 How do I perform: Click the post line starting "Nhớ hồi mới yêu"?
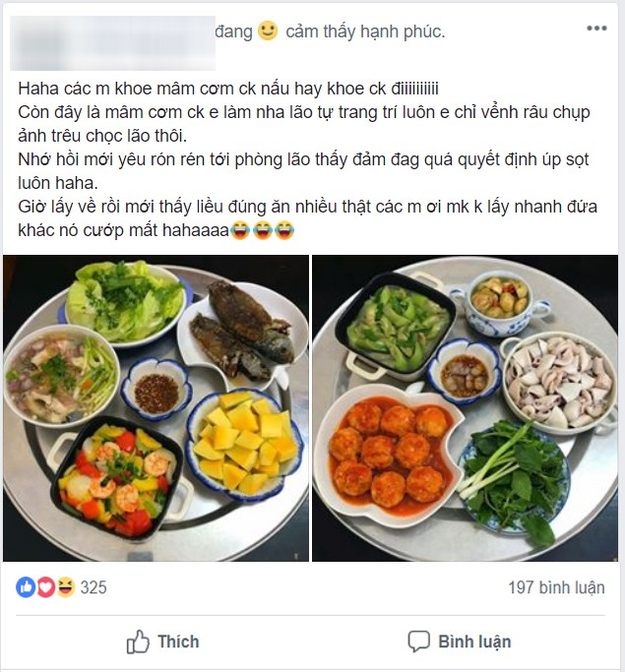click(300, 159)
